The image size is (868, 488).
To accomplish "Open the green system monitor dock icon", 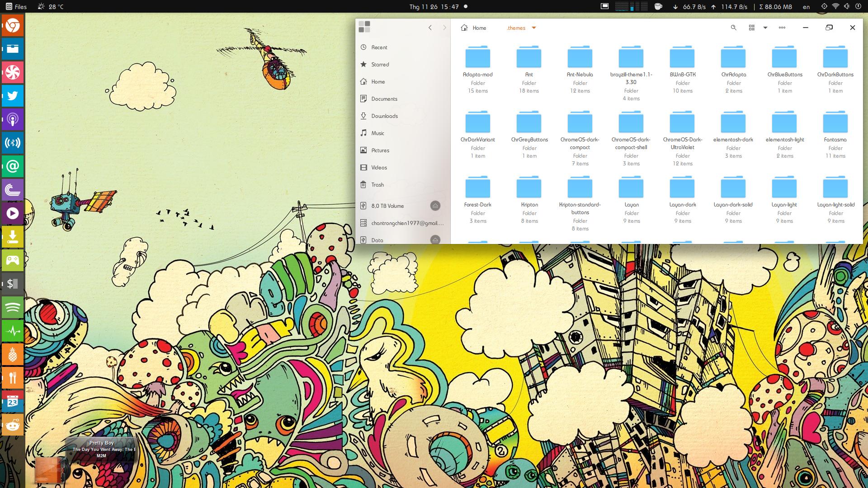I will [x=13, y=331].
